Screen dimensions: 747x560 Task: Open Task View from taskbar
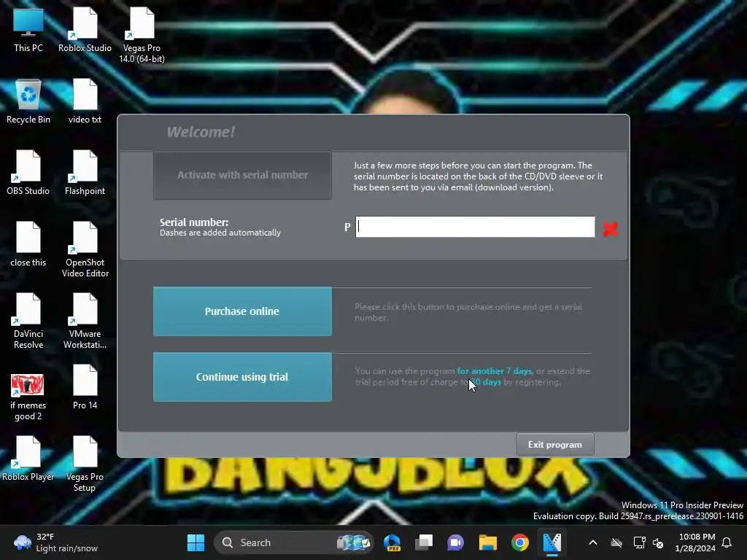coord(424,542)
